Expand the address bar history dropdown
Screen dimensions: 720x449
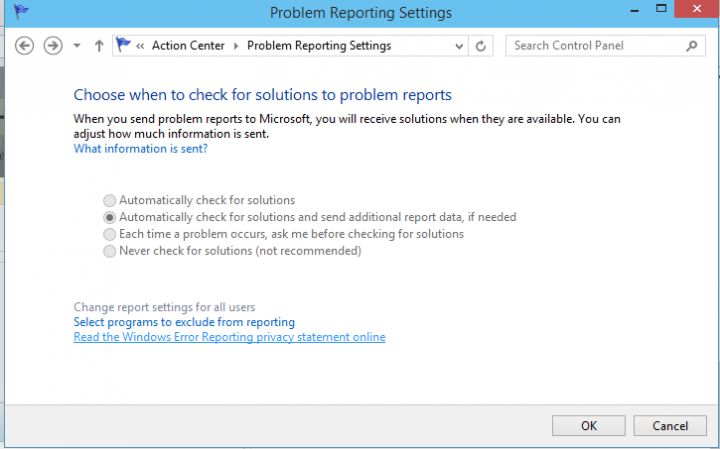[459, 46]
